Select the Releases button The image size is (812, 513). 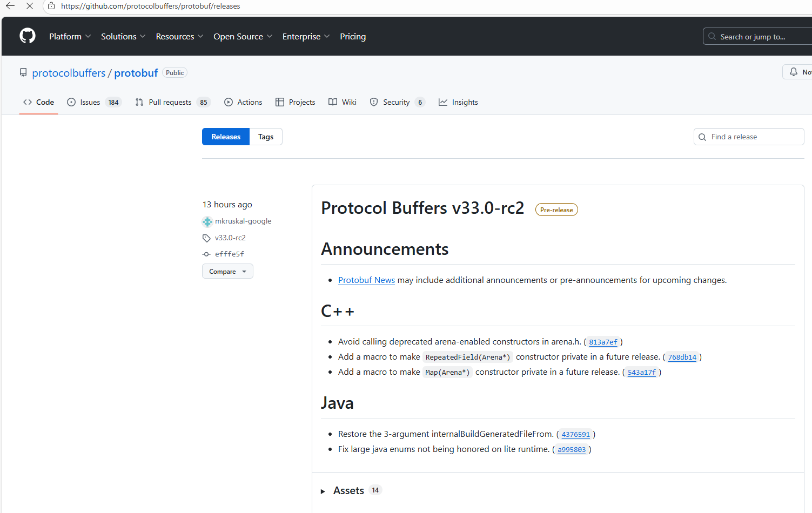226,137
